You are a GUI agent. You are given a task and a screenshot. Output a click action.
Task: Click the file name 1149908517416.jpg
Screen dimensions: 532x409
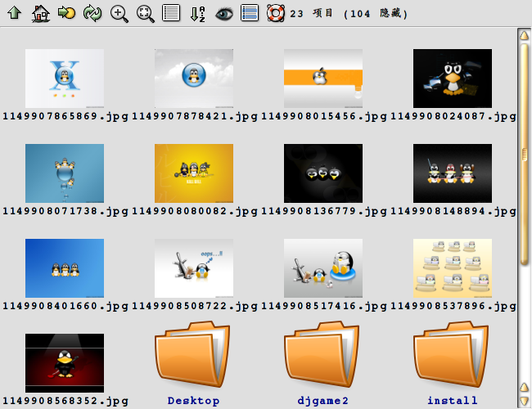tap(324, 307)
